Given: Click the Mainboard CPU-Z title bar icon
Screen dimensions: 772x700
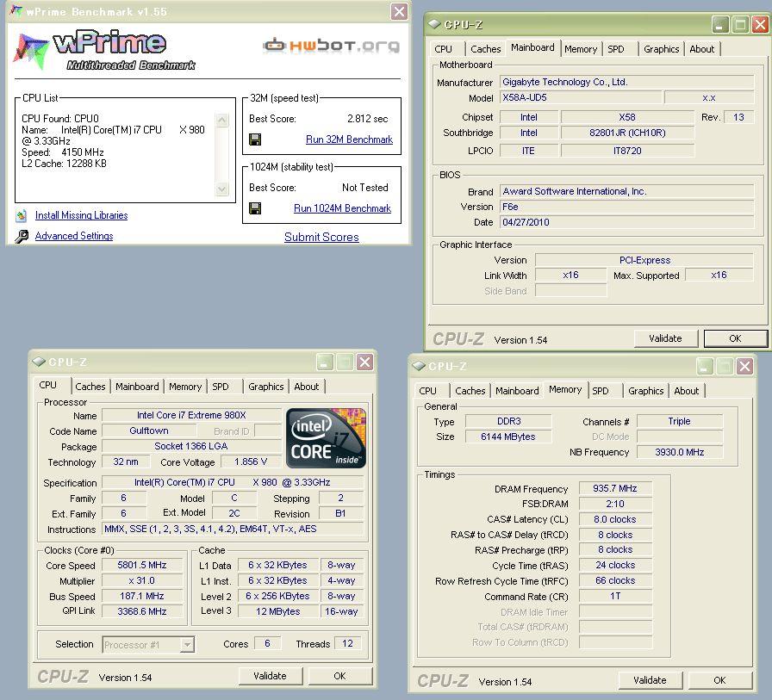Looking at the screenshot, I should [x=434, y=24].
